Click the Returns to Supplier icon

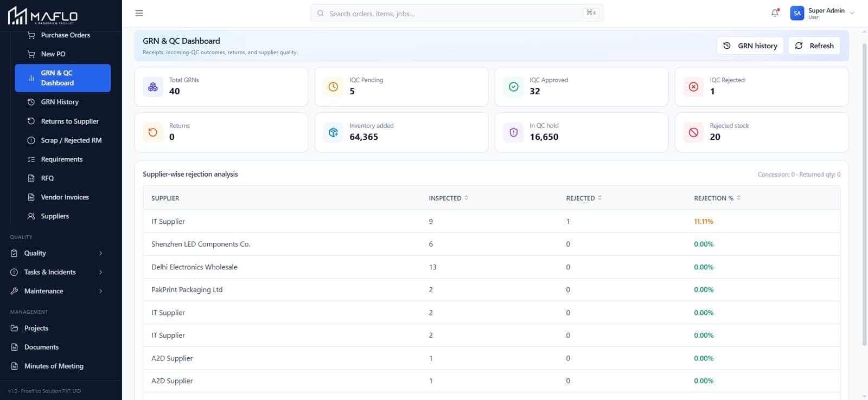click(31, 121)
